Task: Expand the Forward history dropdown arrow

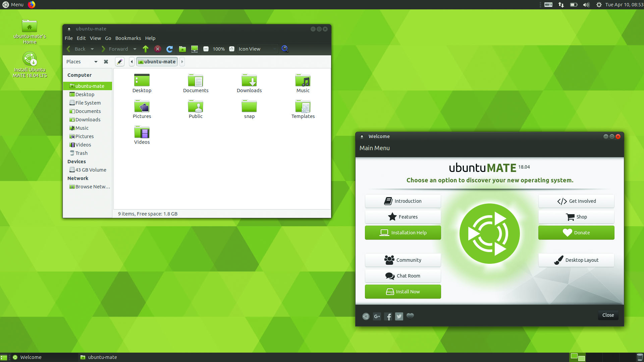Action: pos(135,49)
